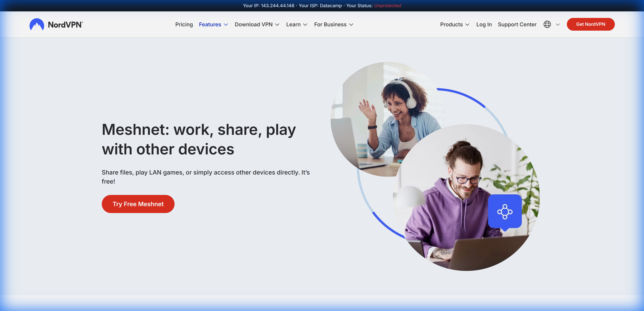Open the Support Center link
Image resolution: width=644 pixels, height=311 pixels.
click(x=517, y=24)
